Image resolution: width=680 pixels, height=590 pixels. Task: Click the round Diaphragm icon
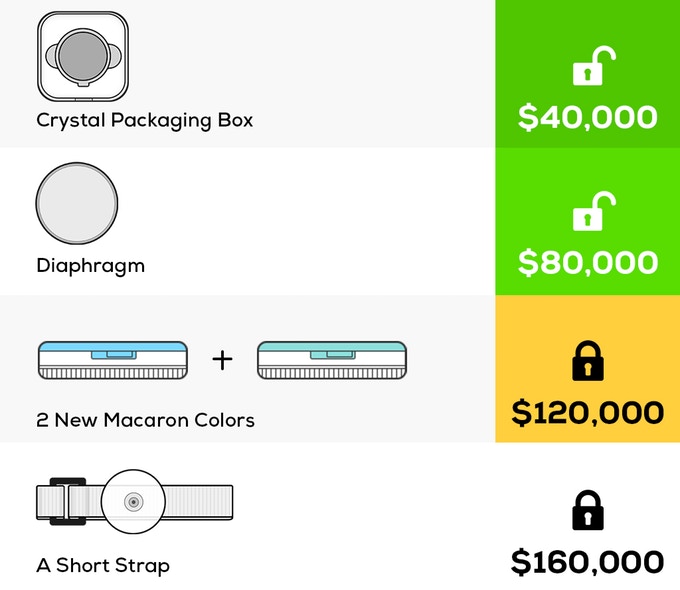[77, 202]
